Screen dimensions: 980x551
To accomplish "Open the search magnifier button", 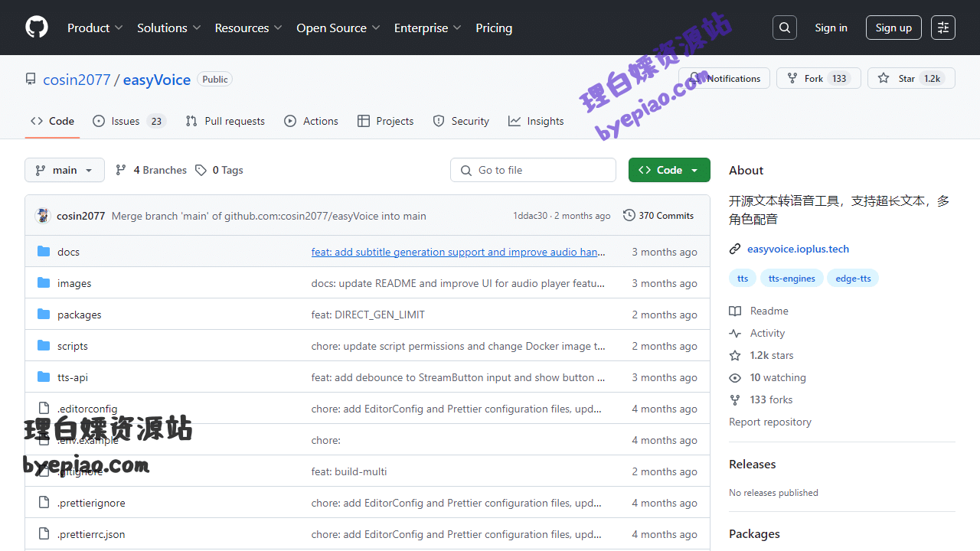I will pyautogui.click(x=785, y=28).
